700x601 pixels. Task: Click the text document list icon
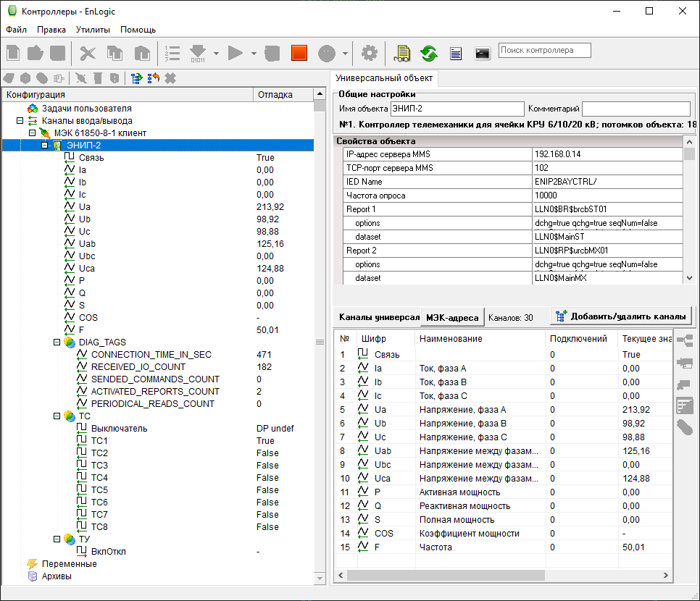pos(456,53)
